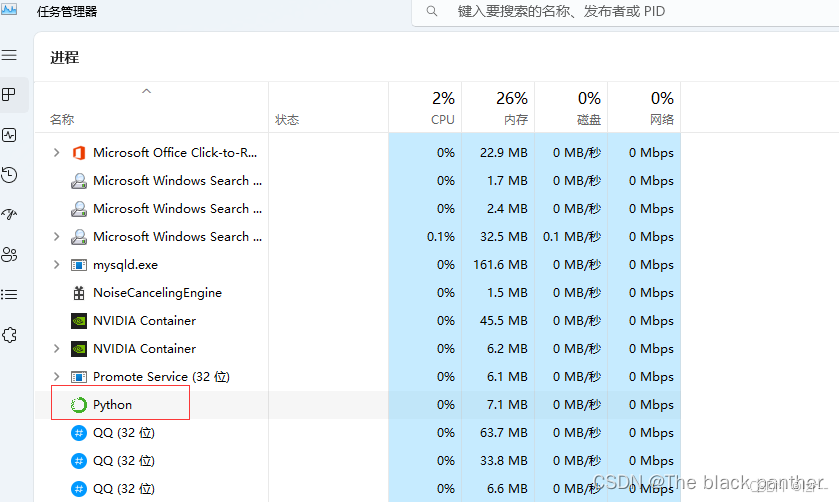Click the 161.6 MB memory value
839x502 pixels.
click(500, 264)
